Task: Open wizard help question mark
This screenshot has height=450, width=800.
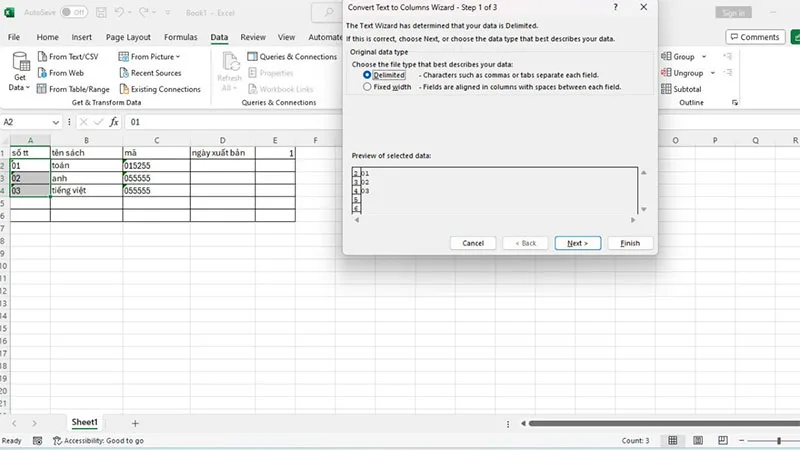Action: click(x=615, y=7)
